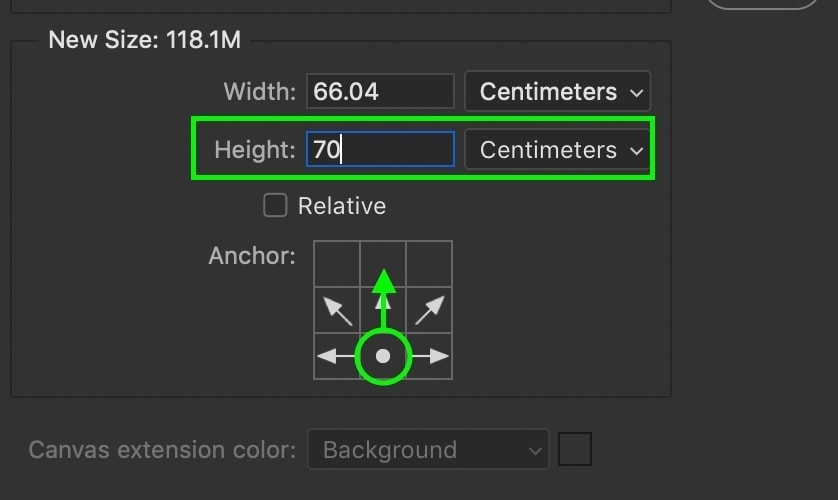Click the Relative label text

pyautogui.click(x=342, y=206)
